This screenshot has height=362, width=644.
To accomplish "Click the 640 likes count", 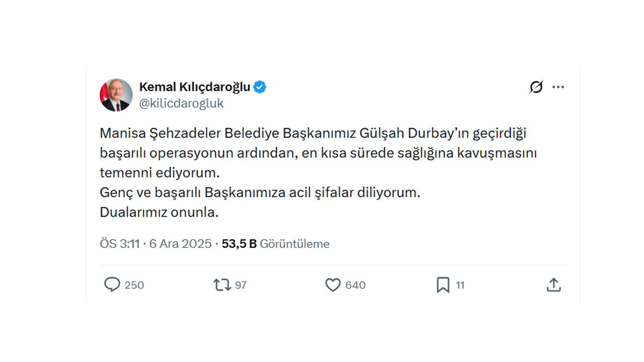I will [355, 285].
